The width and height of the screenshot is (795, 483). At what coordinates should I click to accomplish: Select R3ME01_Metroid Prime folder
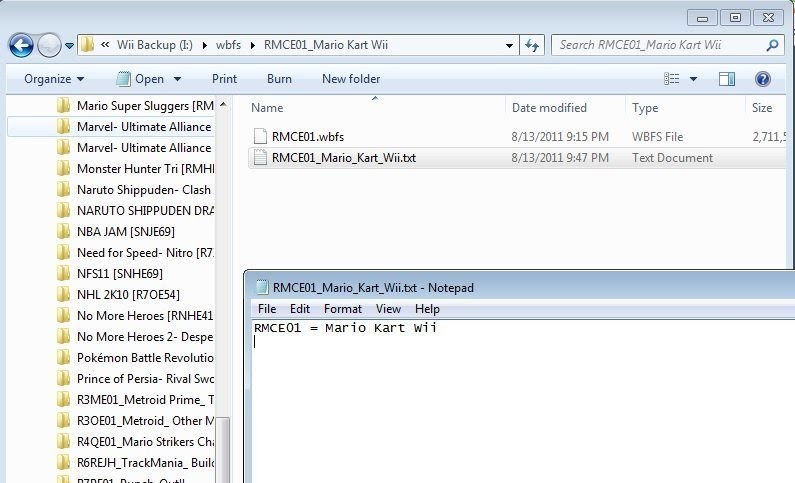146,400
